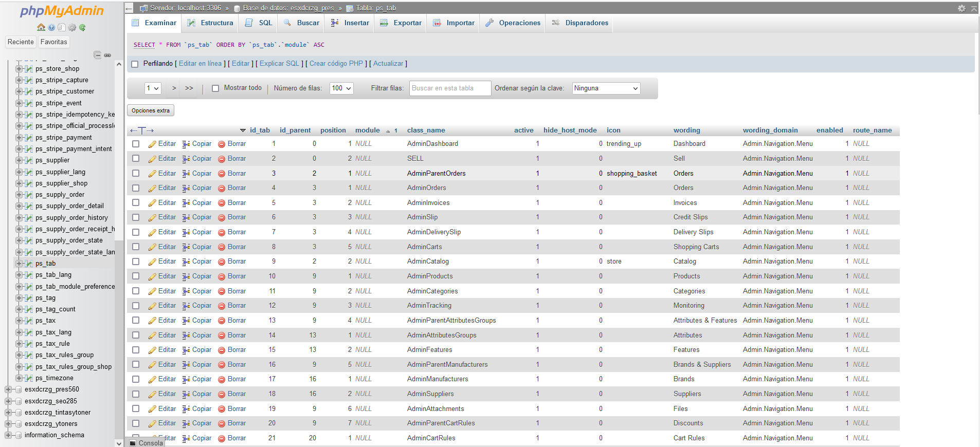Open the SQL tab

click(259, 23)
